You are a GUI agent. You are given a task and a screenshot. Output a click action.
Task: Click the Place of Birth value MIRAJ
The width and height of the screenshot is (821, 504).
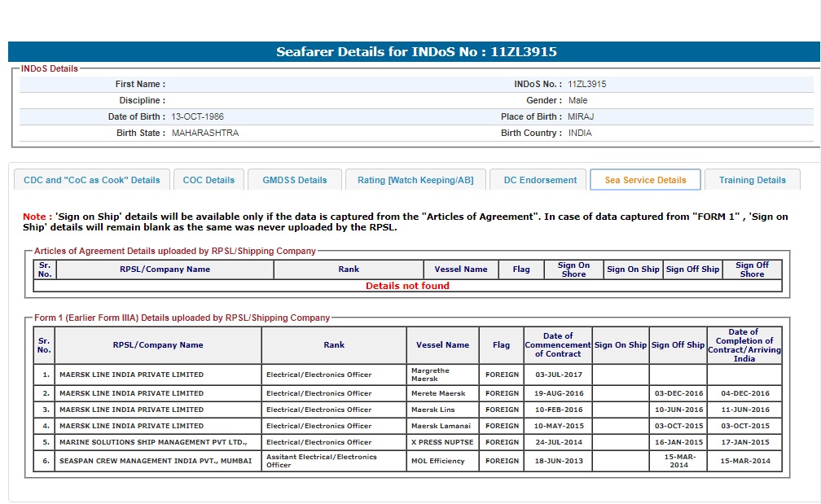coord(581,116)
